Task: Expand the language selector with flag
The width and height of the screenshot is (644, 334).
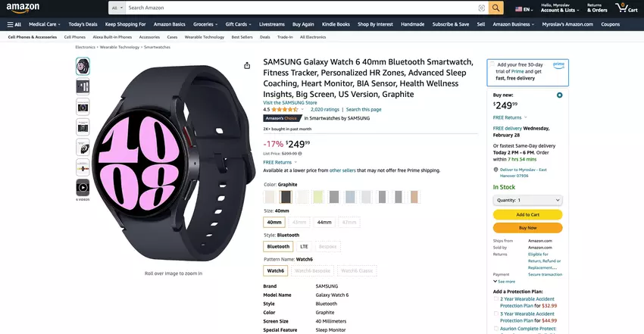Action: 523,9
